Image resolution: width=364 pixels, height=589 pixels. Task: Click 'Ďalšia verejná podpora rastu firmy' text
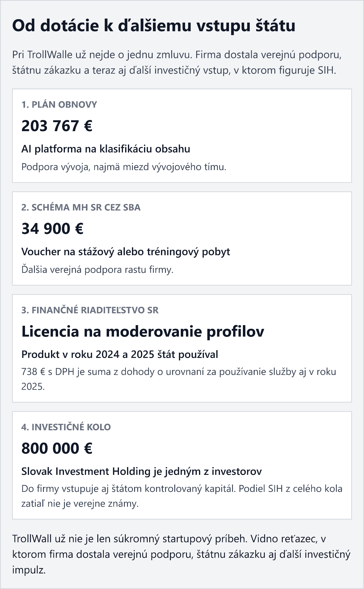(97, 270)
